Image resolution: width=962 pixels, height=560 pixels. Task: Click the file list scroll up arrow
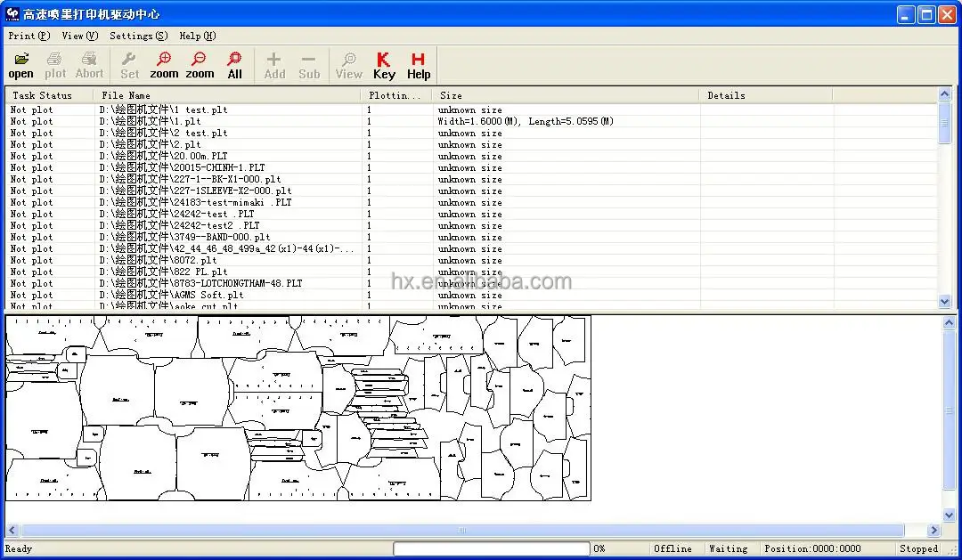tap(945, 93)
